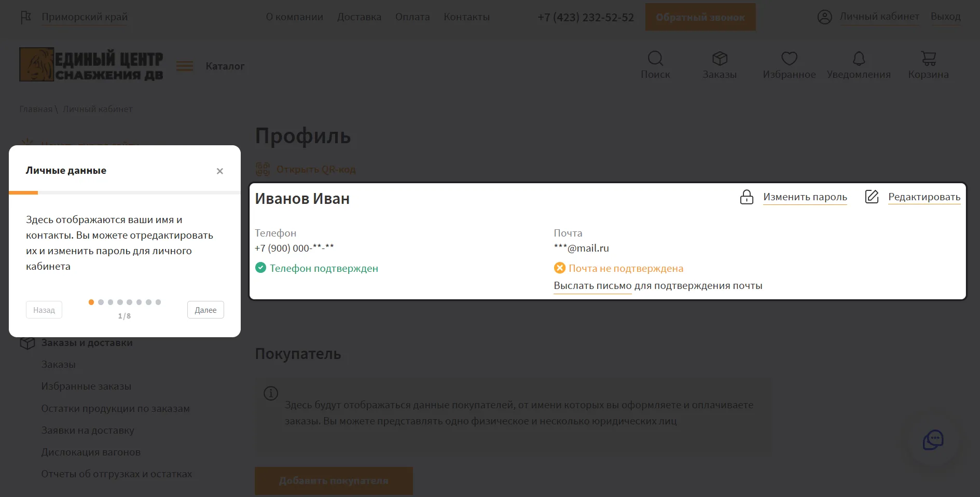Click Открыть QR-код link
The image size is (980, 497).
pos(315,170)
